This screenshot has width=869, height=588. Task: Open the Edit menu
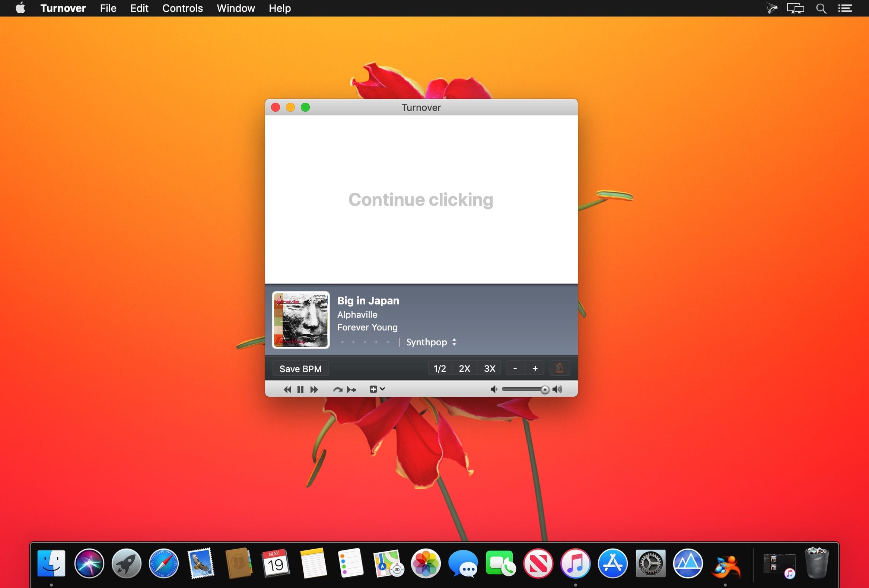(139, 8)
